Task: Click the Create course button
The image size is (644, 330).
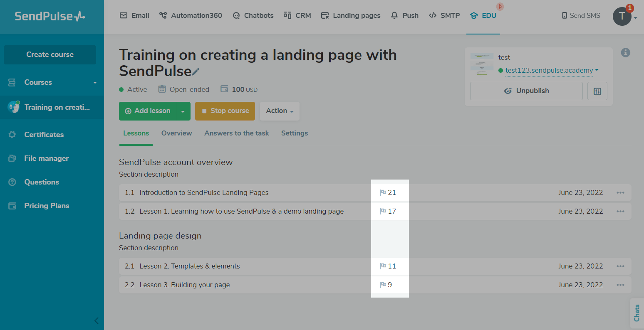Action: 50,55
